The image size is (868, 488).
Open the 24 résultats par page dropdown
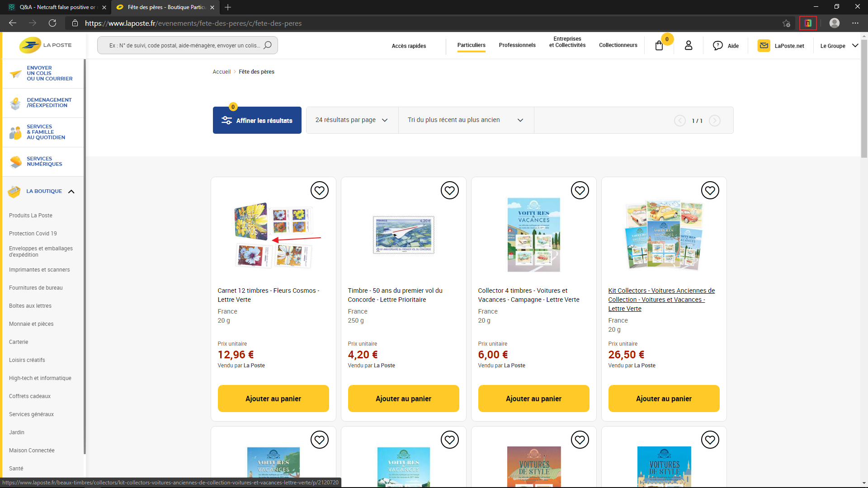click(352, 120)
